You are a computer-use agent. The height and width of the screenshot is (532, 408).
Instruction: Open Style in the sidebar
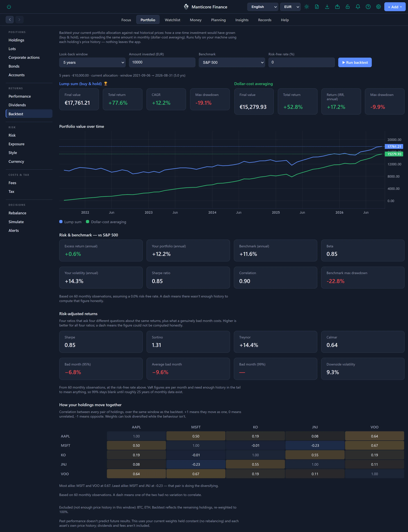(29, 153)
